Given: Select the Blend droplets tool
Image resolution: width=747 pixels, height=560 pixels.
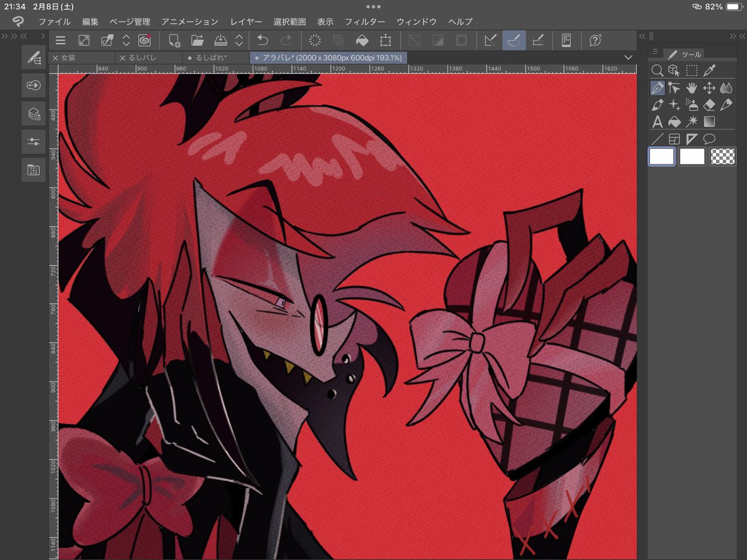Looking at the screenshot, I should pyautogui.click(x=726, y=88).
